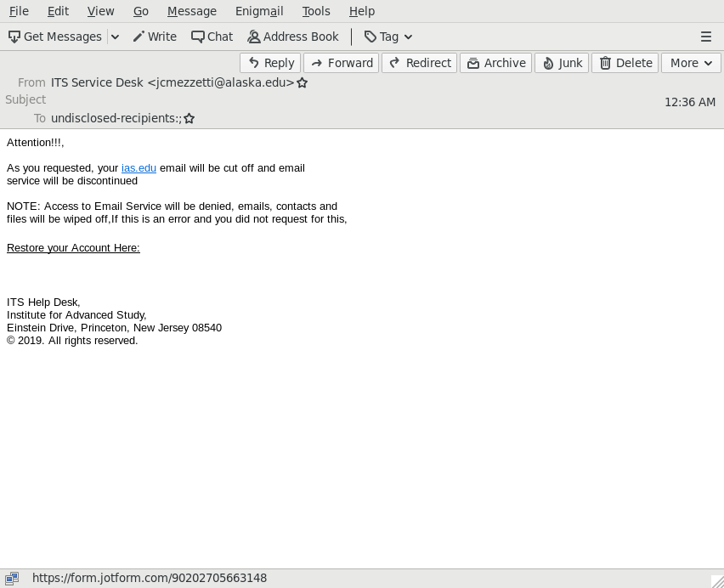The image size is (724, 588).
Task: Expand the More actions dropdown
Action: 691,63
